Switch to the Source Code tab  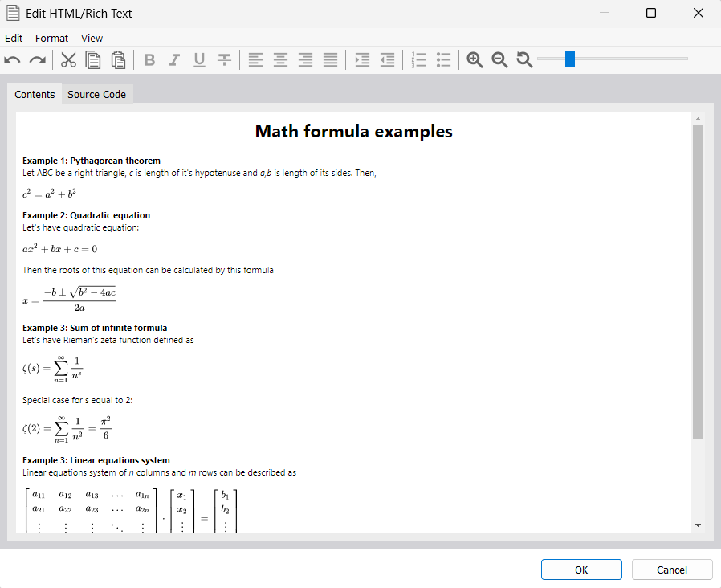[x=96, y=94]
